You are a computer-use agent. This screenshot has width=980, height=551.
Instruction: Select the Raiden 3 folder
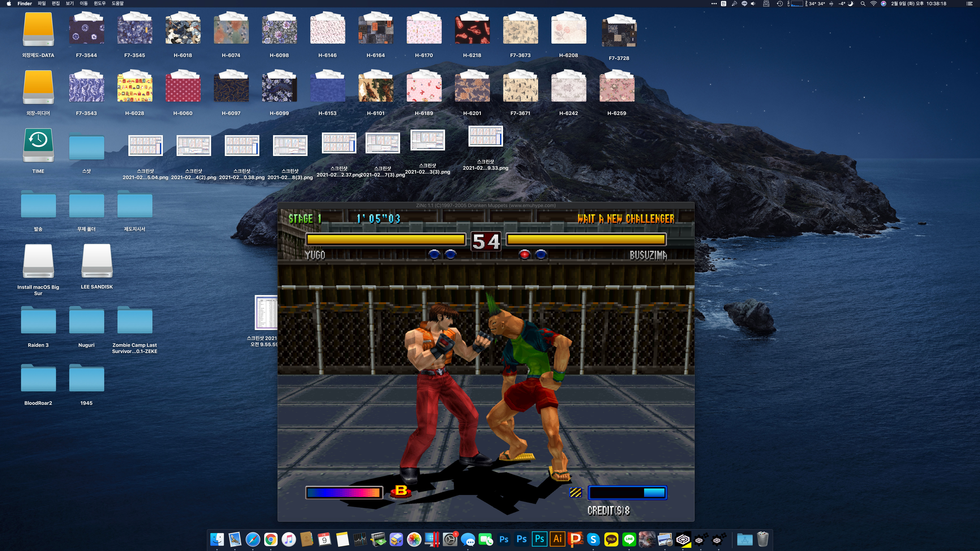click(38, 320)
